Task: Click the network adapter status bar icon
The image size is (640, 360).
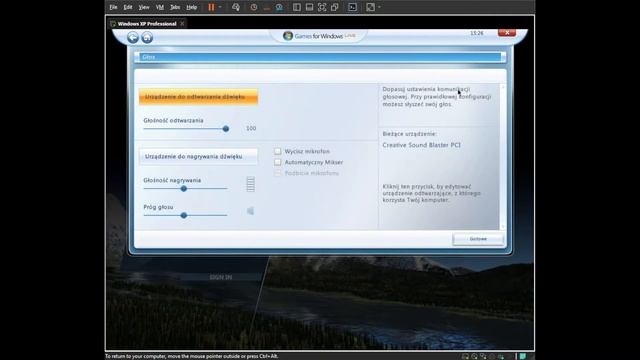Action: tap(483, 356)
